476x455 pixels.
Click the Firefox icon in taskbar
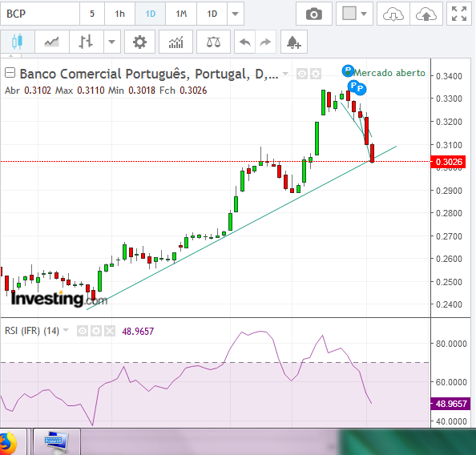[8, 443]
